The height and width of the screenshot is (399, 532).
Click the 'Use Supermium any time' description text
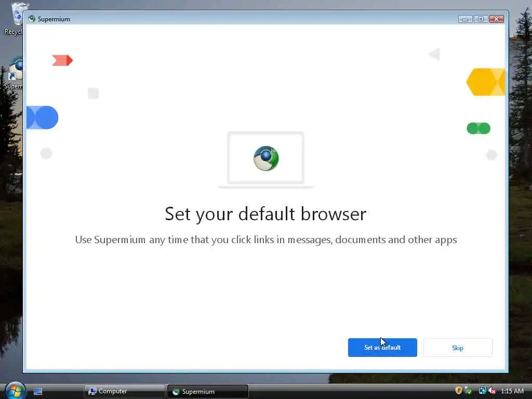(x=266, y=240)
